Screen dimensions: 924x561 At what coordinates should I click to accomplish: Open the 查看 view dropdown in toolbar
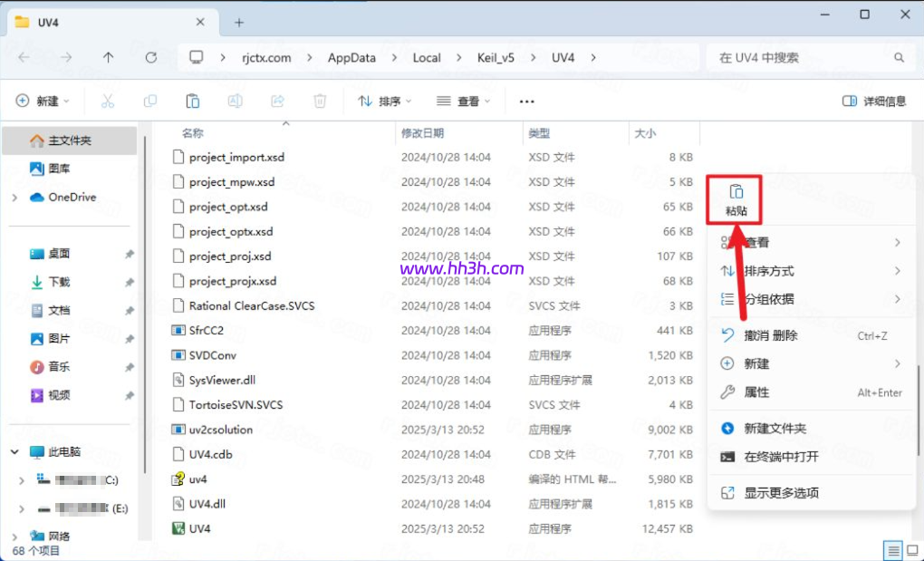coord(463,102)
